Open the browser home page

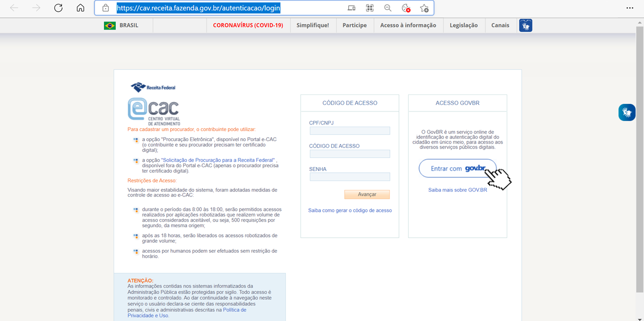coord(80,8)
